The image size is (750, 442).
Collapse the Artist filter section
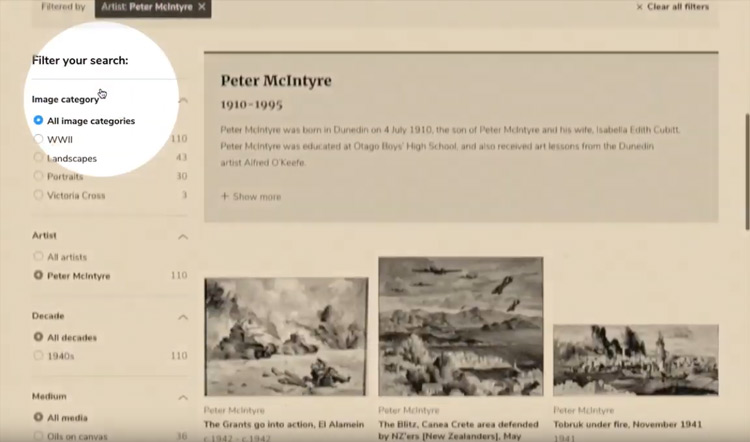pos(183,237)
